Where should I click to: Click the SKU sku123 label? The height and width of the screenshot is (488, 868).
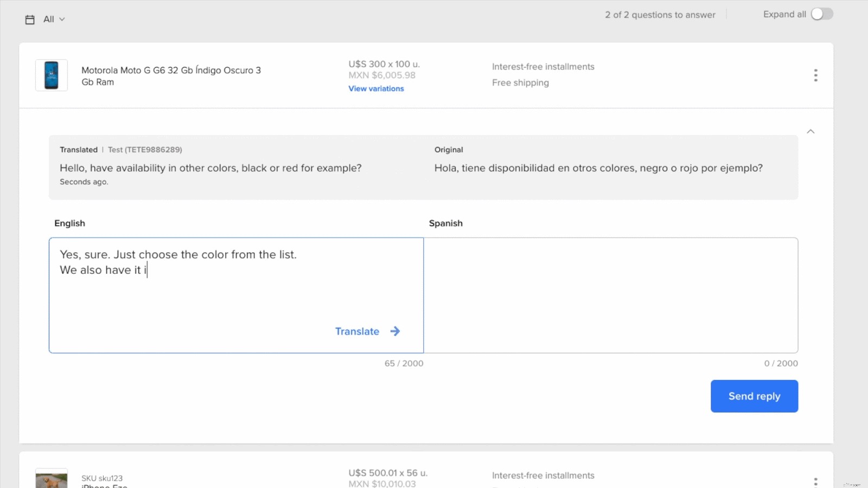click(102, 478)
